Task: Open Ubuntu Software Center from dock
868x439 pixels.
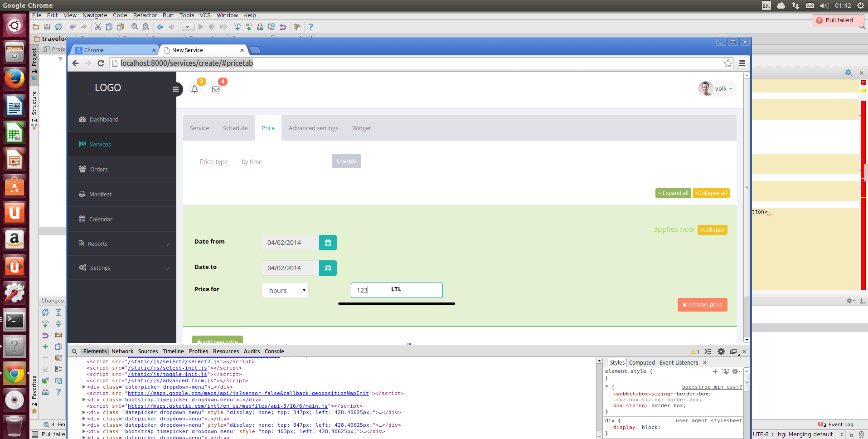Action: [x=15, y=186]
